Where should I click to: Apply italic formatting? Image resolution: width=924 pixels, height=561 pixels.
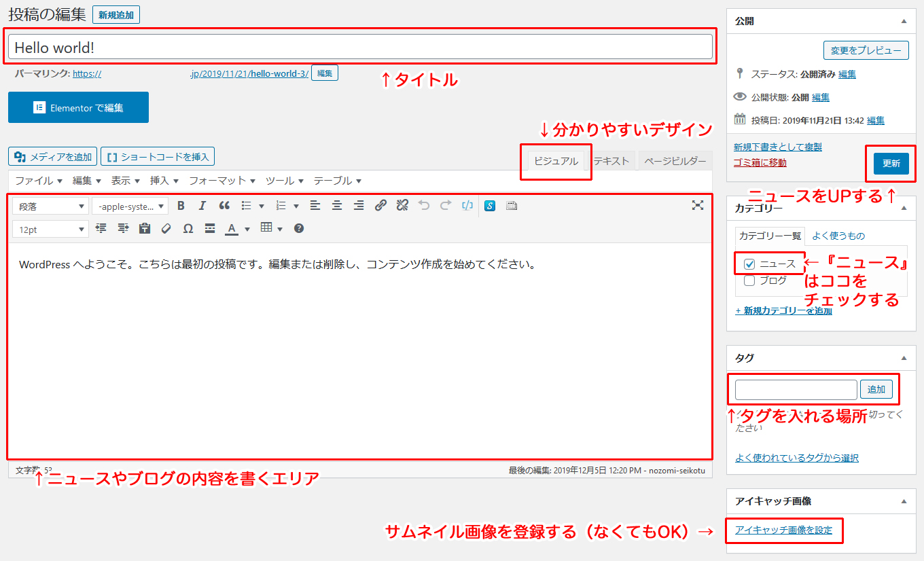(x=202, y=205)
